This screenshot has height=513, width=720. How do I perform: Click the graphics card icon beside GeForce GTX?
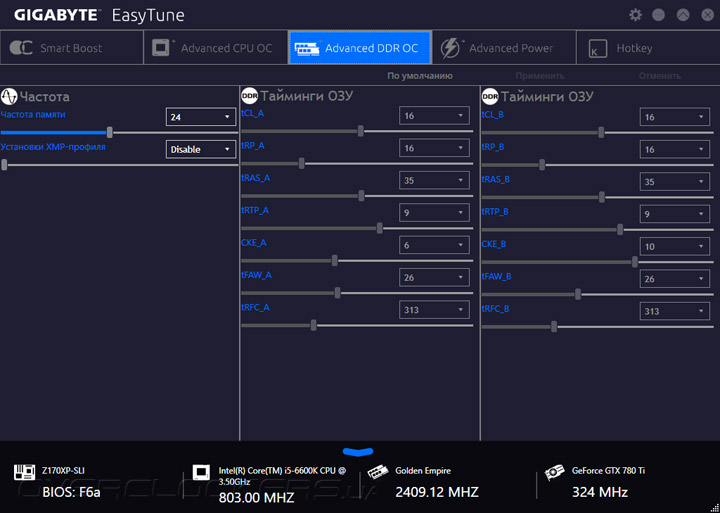[555, 474]
